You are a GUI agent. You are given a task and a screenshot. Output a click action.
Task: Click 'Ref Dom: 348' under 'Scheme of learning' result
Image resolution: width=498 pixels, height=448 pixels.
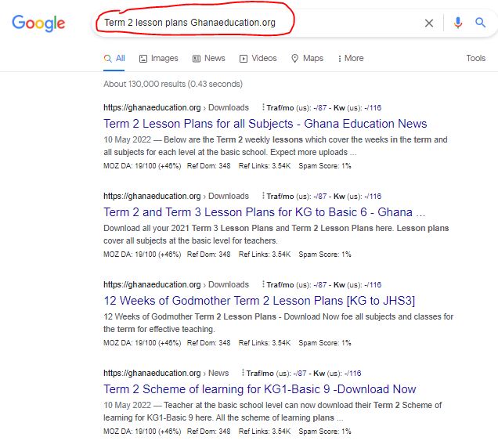[x=208, y=432]
